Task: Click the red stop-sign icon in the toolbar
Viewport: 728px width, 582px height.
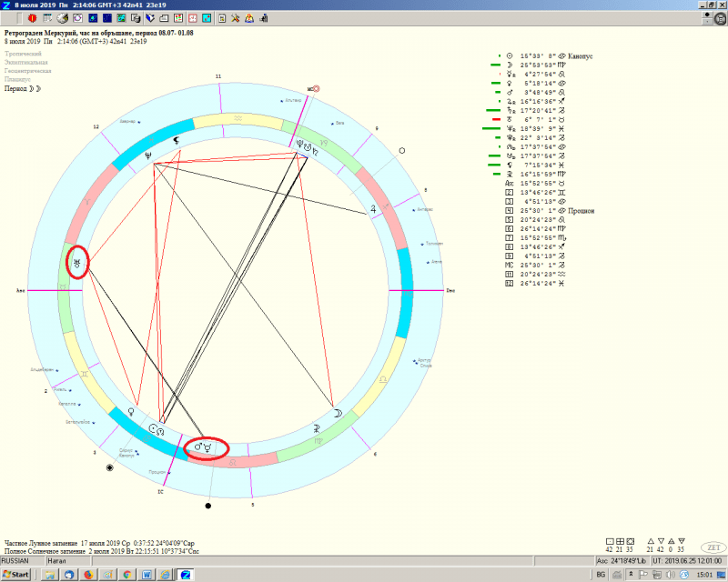Action: click(x=33, y=17)
